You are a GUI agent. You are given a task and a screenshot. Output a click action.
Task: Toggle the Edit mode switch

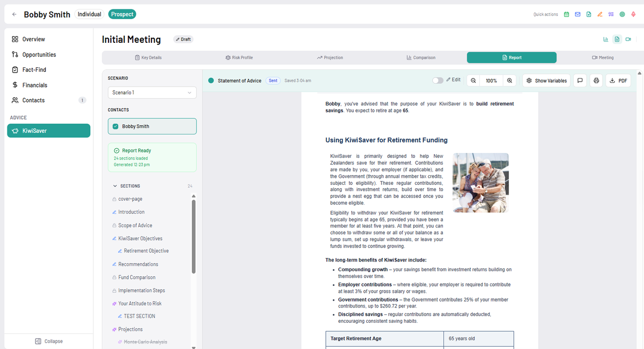(x=437, y=80)
